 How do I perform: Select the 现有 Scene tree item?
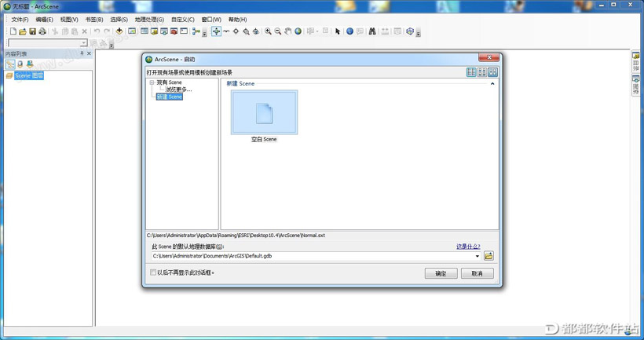(169, 82)
